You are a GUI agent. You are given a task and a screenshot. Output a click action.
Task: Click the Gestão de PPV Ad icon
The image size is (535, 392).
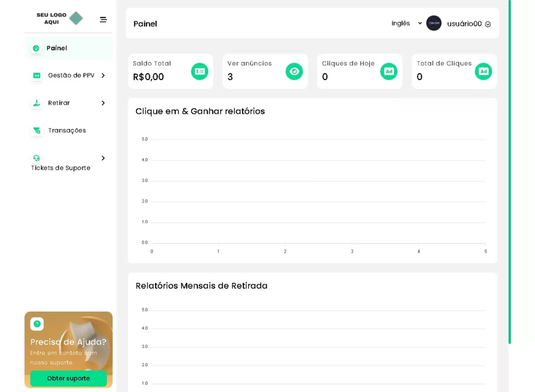pyautogui.click(x=37, y=75)
